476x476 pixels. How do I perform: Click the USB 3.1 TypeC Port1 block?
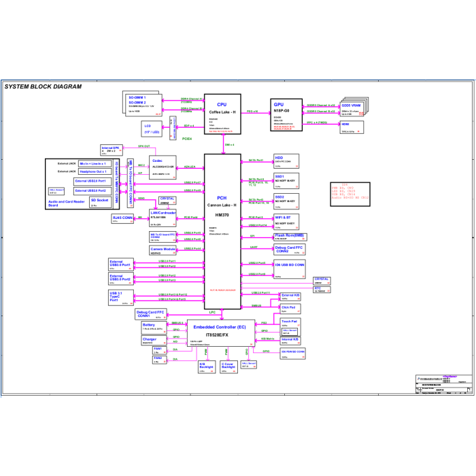pos(121,298)
